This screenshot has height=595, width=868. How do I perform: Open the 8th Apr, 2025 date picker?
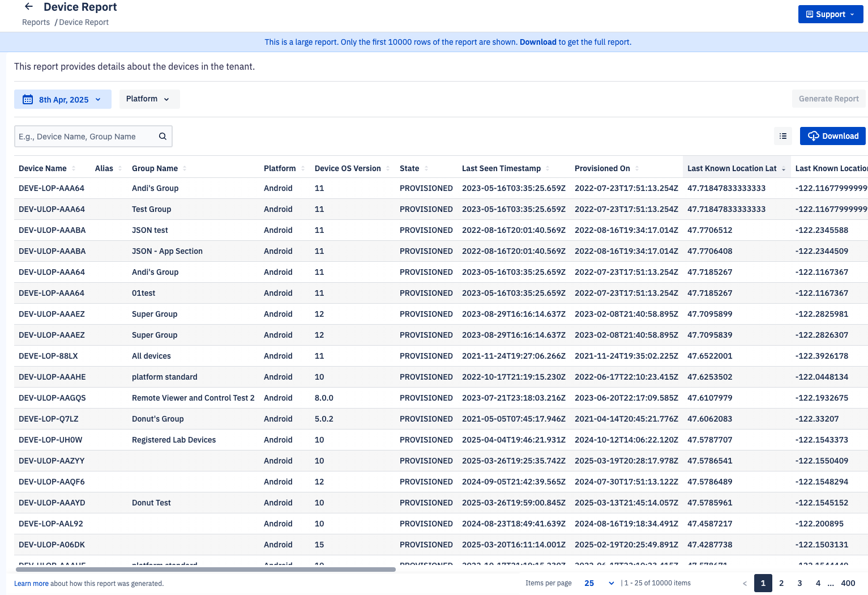63,99
